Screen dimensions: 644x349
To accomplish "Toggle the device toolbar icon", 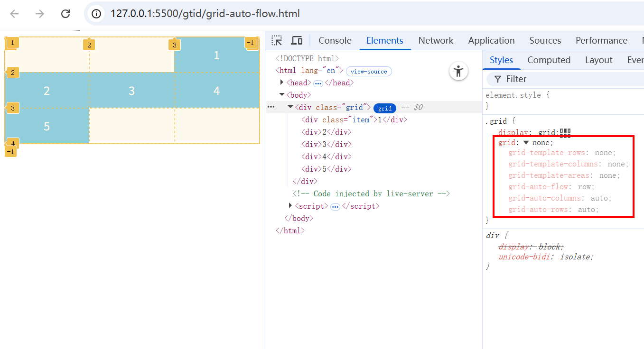I will (297, 40).
